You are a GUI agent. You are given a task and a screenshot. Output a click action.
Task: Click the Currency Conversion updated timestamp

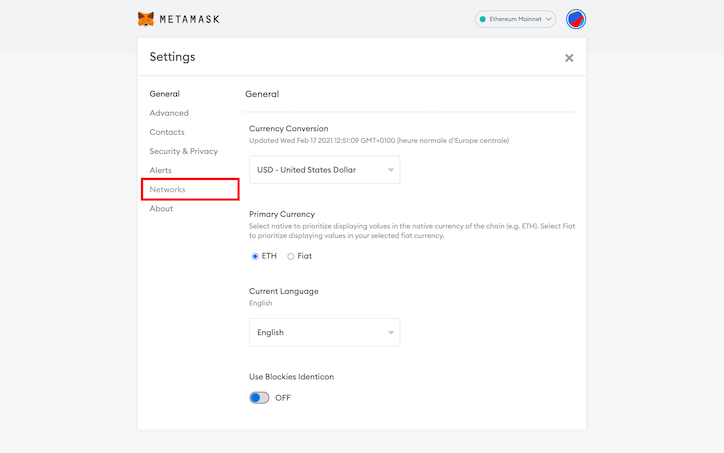379,140
